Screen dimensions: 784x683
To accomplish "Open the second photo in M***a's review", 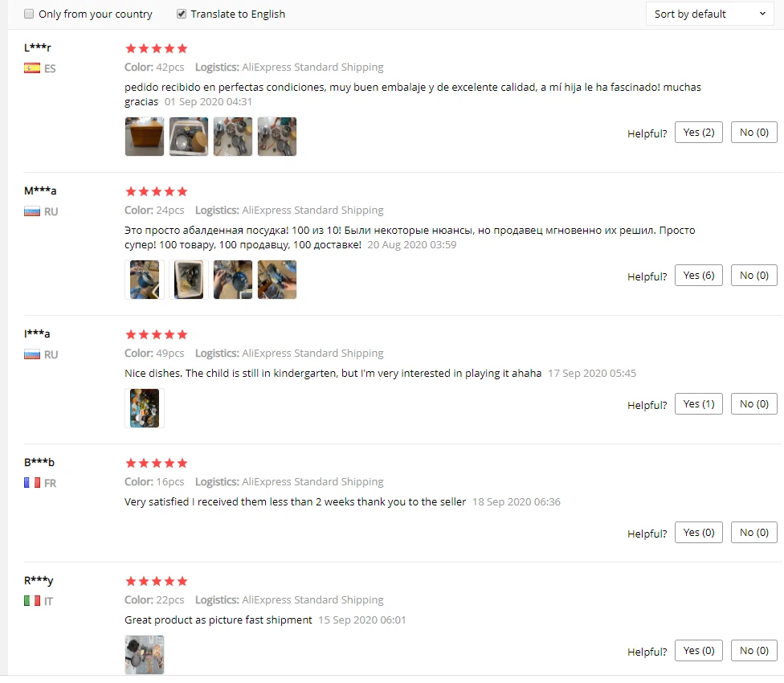I will (x=189, y=280).
